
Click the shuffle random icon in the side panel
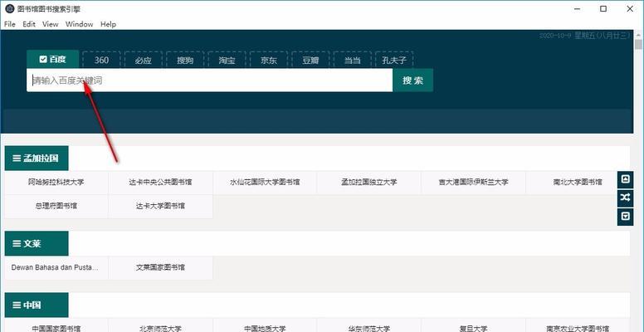(625, 198)
